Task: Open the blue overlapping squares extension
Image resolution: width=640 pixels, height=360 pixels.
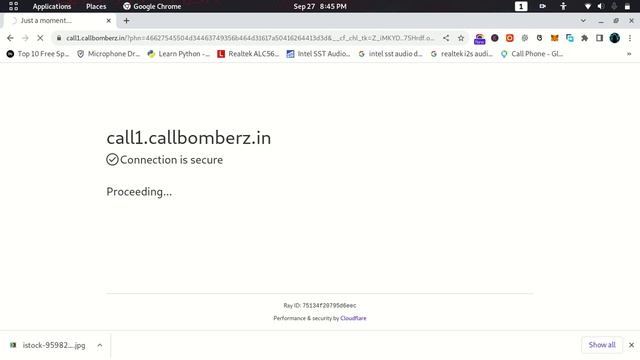Action: [x=570, y=38]
